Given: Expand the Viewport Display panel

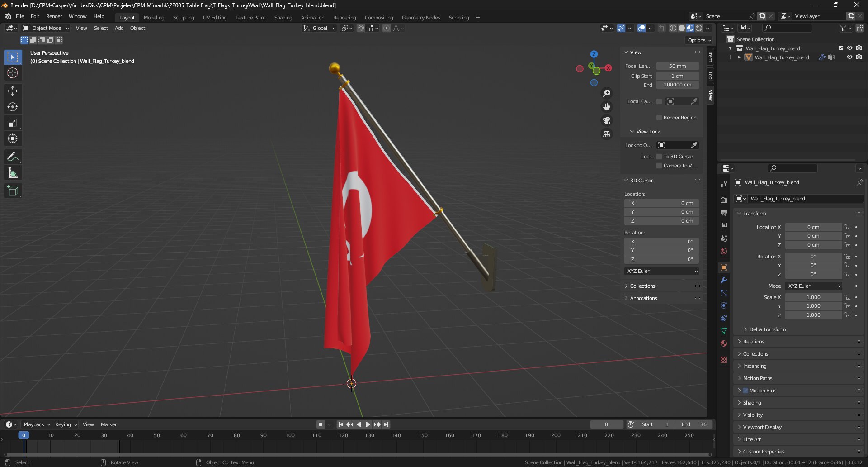Looking at the screenshot, I should (x=762, y=427).
